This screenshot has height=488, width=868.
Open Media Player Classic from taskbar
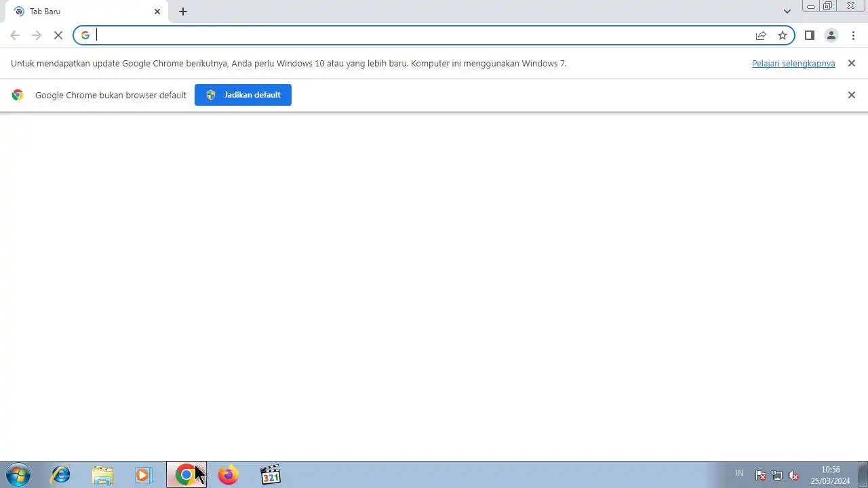click(x=271, y=475)
